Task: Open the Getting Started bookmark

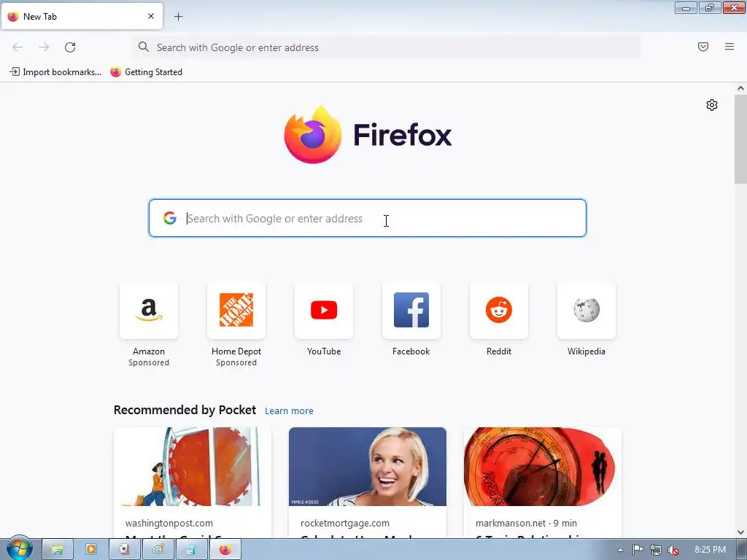Action: [x=146, y=72]
